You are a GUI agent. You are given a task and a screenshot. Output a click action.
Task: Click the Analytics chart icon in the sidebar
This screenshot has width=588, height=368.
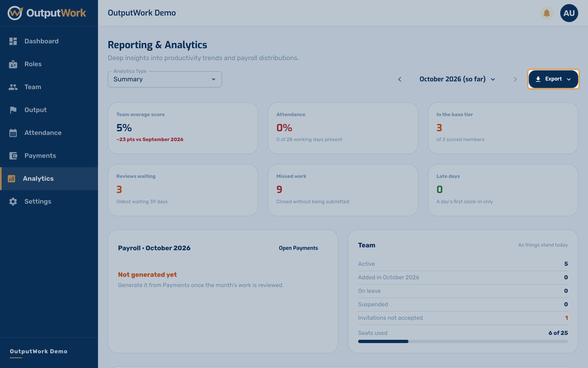[x=11, y=179]
